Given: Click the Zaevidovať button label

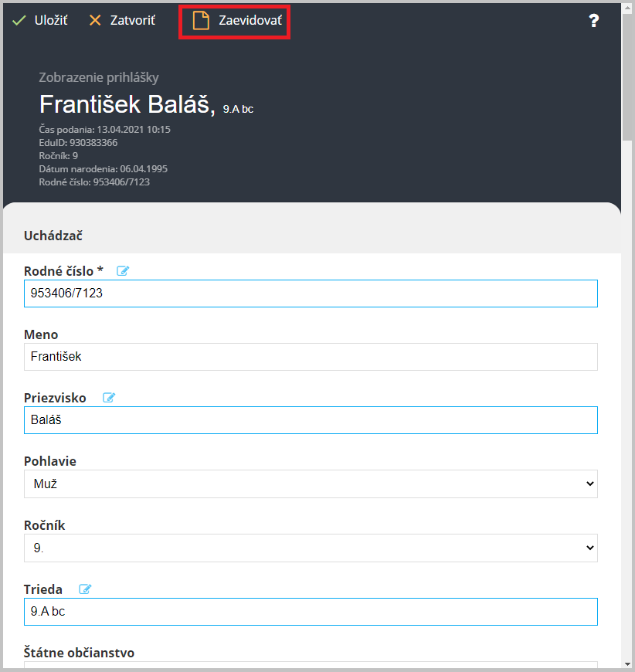Looking at the screenshot, I should [x=250, y=20].
